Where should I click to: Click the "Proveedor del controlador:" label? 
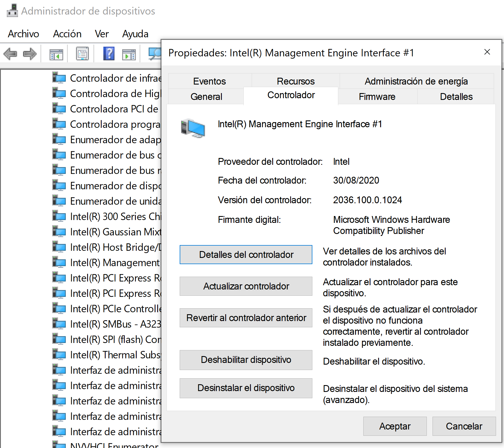point(270,162)
